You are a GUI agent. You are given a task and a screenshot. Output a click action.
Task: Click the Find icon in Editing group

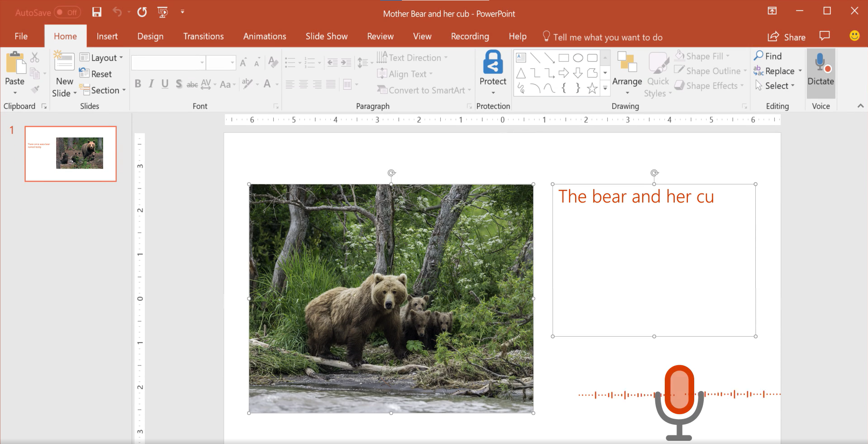tap(758, 55)
